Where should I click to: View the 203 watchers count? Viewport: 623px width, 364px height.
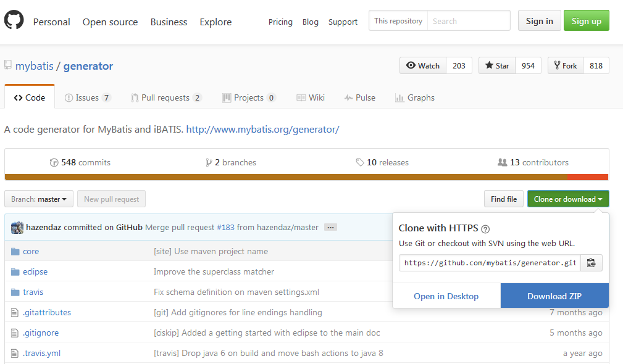459,65
